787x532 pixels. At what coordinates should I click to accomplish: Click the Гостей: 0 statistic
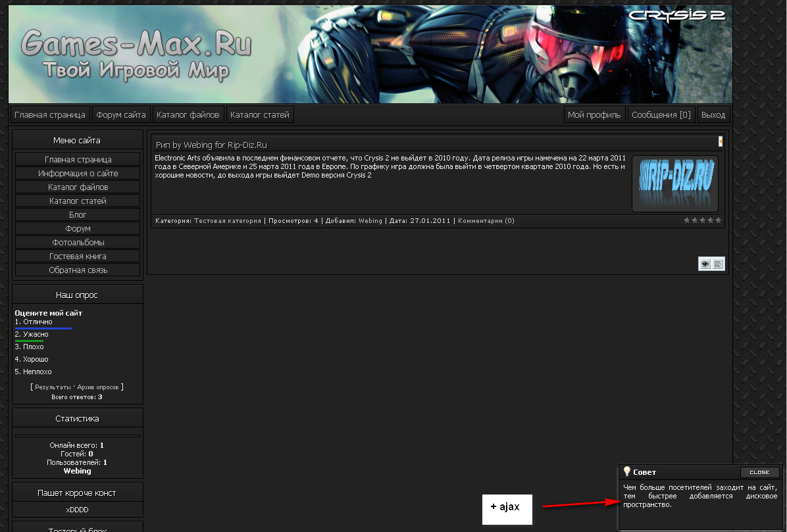tap(77, 454)
